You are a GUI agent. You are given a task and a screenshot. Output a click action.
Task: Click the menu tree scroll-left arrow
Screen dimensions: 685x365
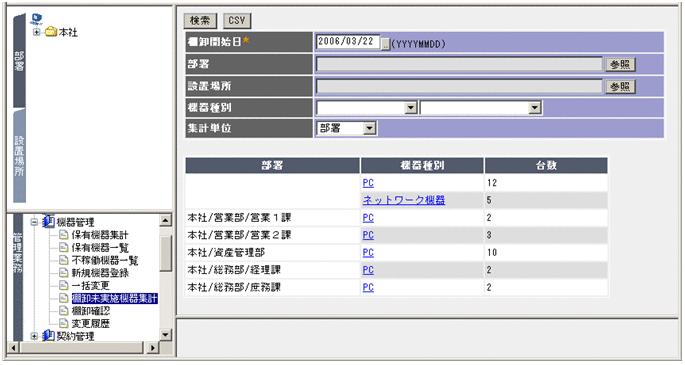tap(13, 348)
